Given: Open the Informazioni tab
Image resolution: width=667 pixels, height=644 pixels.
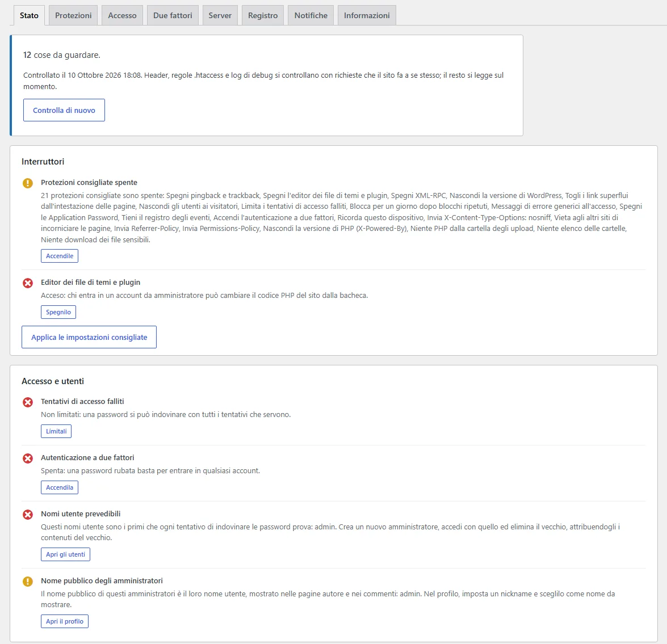Looking at the screenshot, I should [367, 15].
